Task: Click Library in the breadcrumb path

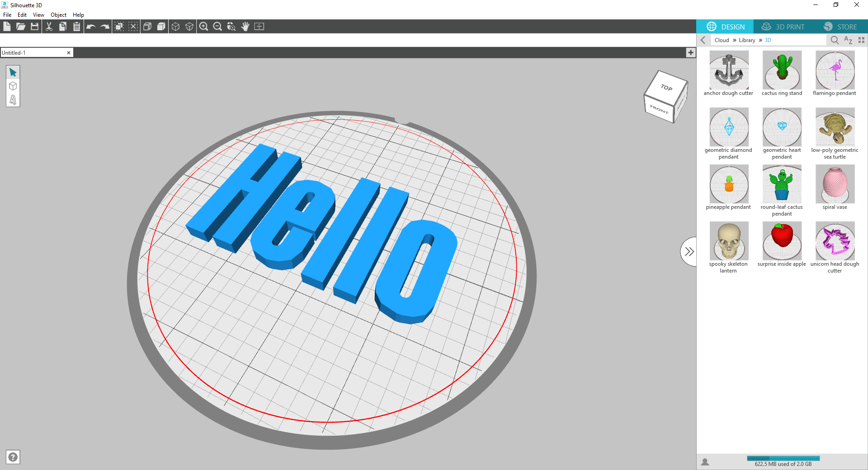Action: 747,40
